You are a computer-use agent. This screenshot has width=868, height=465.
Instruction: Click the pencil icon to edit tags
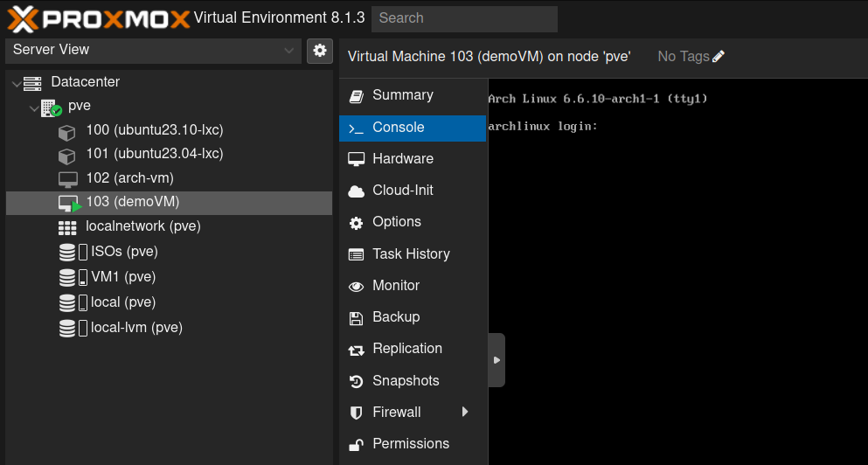719,57
